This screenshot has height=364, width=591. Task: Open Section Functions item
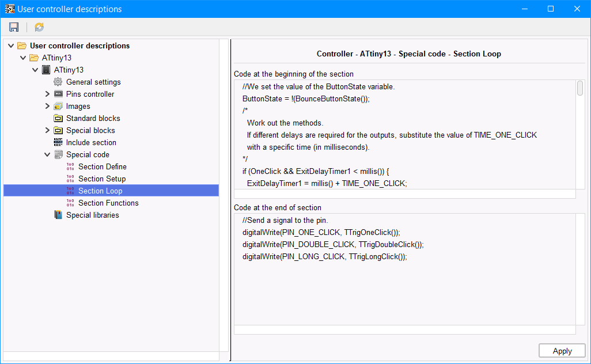pos(108,203)
